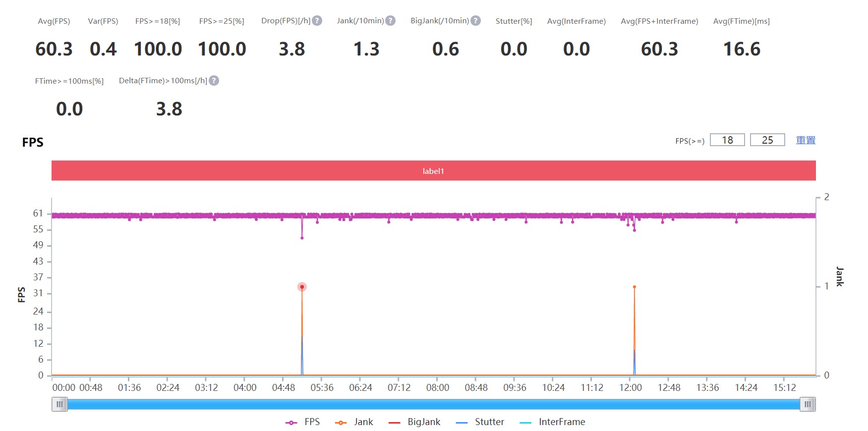The image size is (868, 431).
Task: Toggle the Jank series in the legend
Action: point(354,422)
